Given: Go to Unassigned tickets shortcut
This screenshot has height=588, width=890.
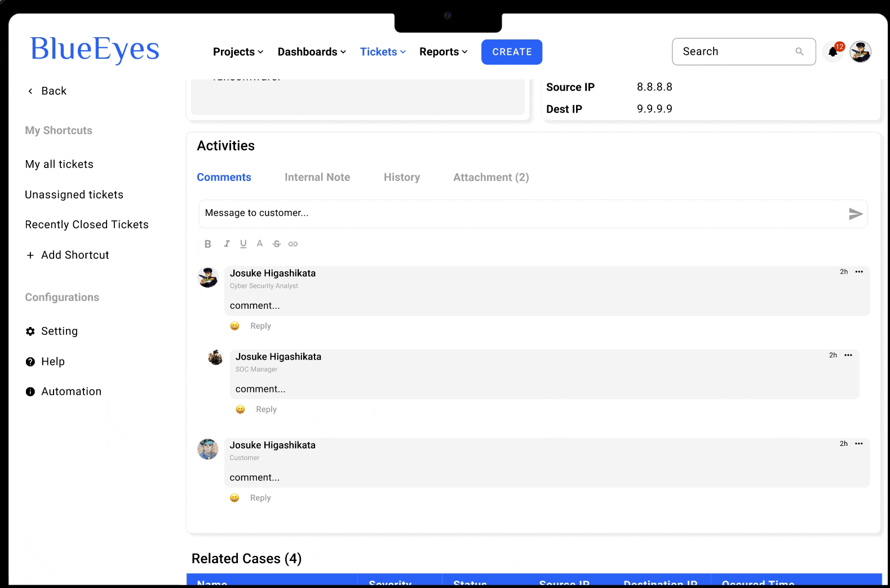Looking at the screenshot, I should (x=74, y=194).
